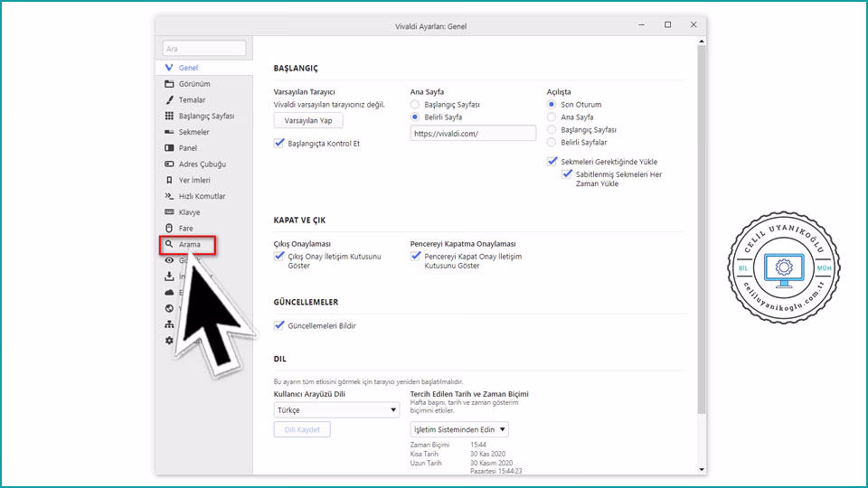The image size is (868, 488).
Task: Click the Görünüm folder icon in sidebar
Action: tap(169, 84)
